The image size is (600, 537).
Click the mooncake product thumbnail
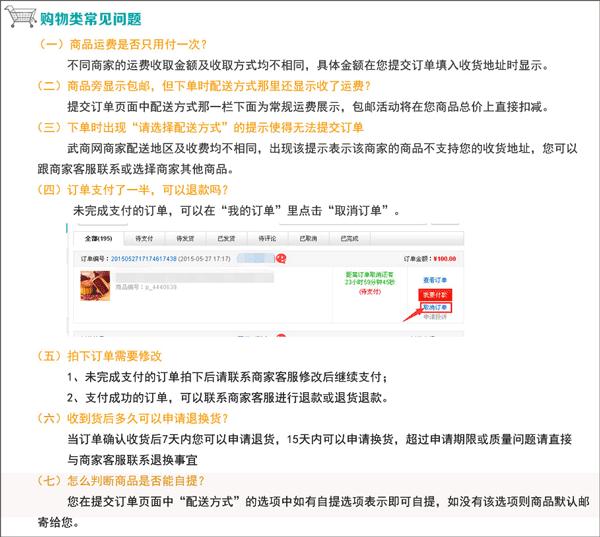95,286
